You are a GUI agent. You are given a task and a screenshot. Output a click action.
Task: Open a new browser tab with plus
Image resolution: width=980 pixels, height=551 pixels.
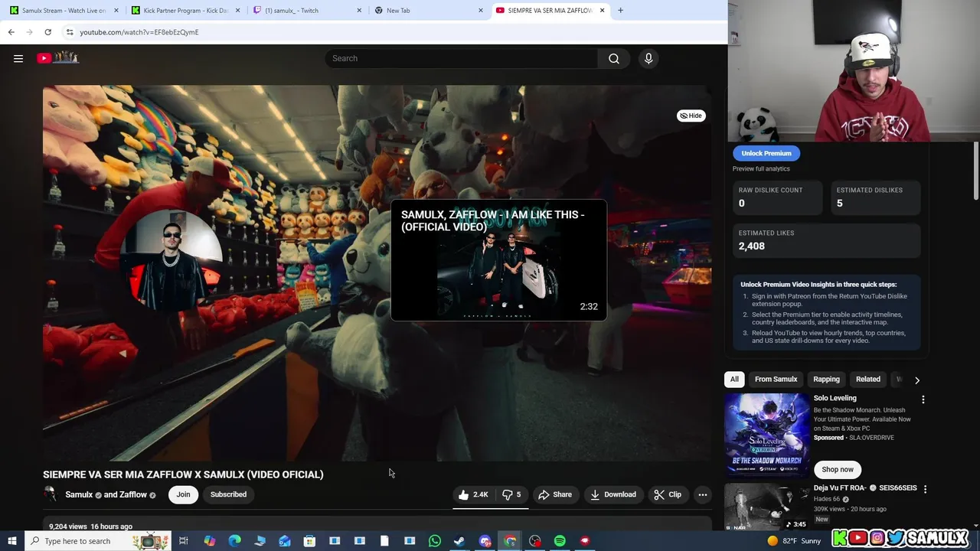(x=620, y=11)
